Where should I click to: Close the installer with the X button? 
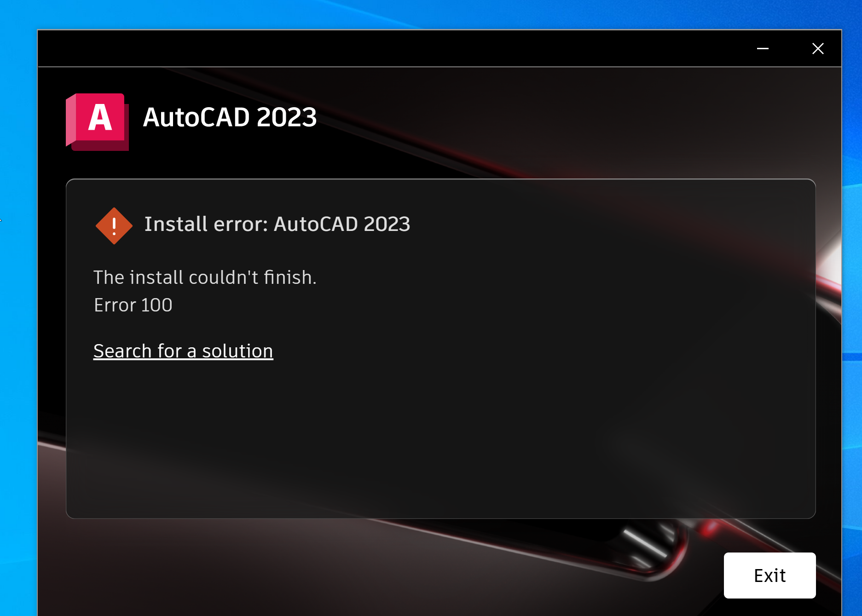818,48
